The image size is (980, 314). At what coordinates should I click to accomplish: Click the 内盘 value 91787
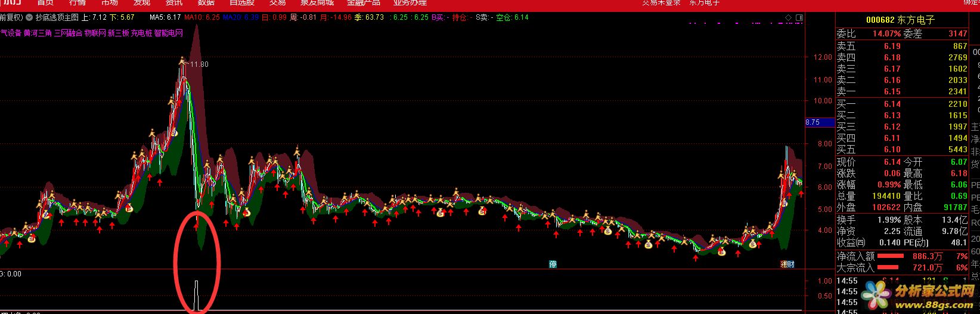[956, 207]
